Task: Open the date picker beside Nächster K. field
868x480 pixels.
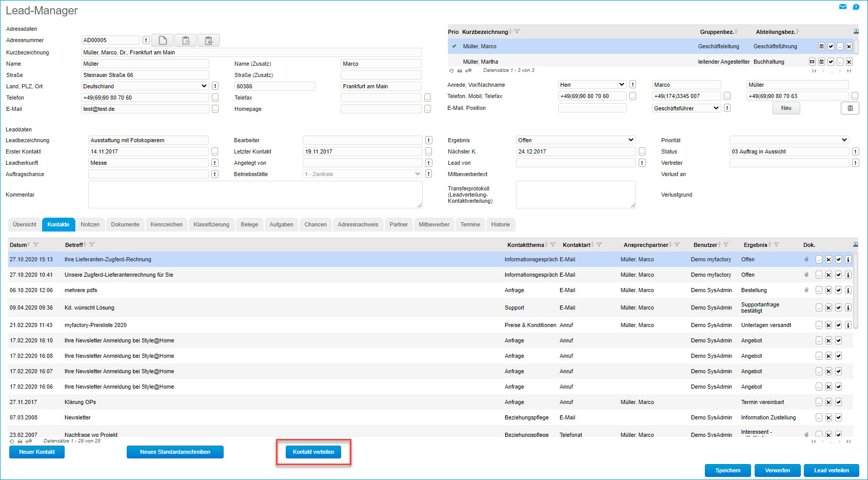Action: [642, 151]
